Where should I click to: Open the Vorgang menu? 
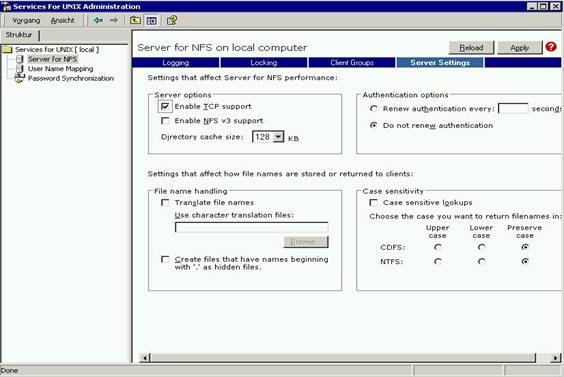click(26, 21)
